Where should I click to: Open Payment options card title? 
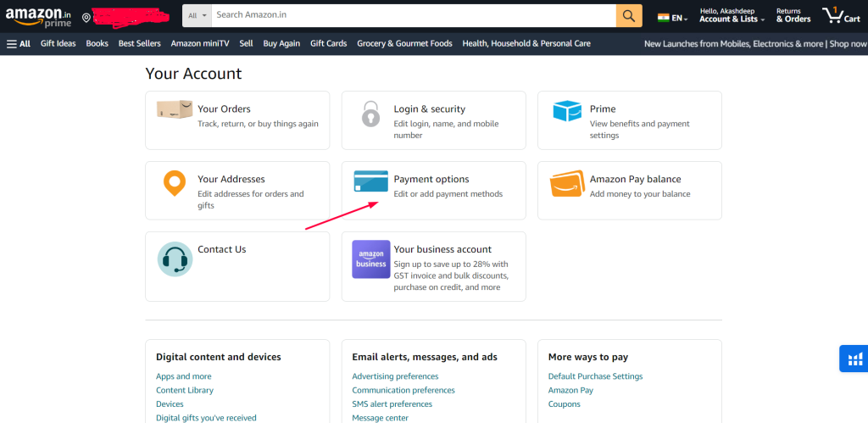click(431, 180)
